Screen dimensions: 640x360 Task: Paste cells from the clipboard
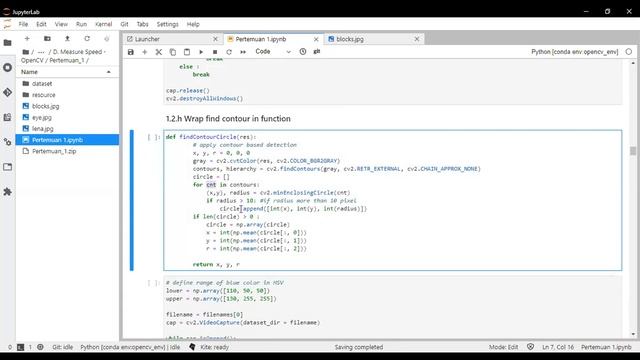tap(187, 52)
